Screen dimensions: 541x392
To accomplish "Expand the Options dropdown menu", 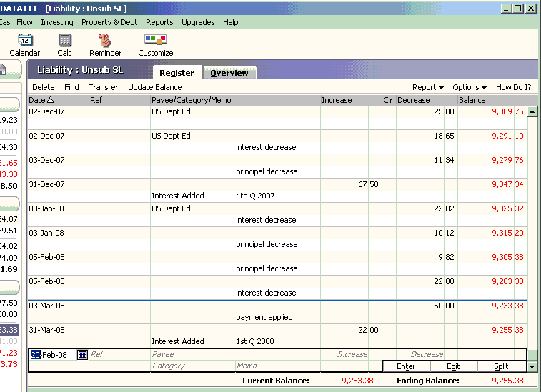I will coord(470,87).
